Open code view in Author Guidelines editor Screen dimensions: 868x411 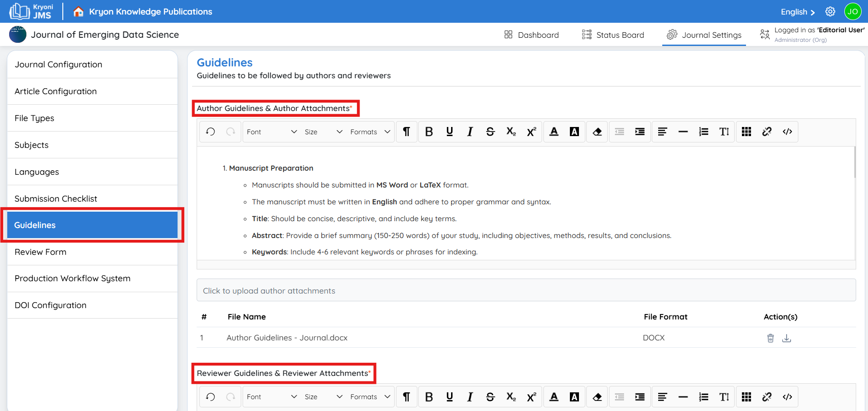[787, 132]
